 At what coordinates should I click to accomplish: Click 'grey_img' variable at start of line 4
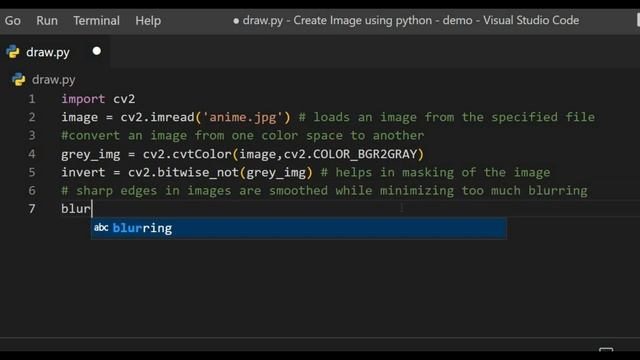[x=91, y=154]
